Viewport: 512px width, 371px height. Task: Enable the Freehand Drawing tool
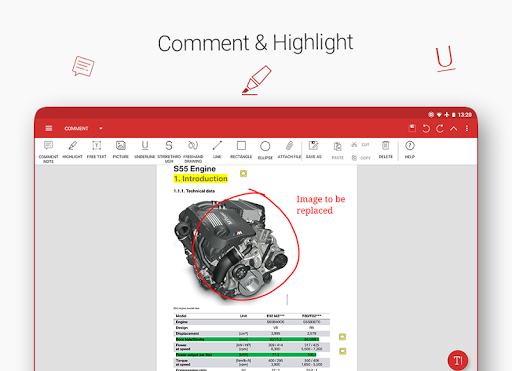point(193,151)
